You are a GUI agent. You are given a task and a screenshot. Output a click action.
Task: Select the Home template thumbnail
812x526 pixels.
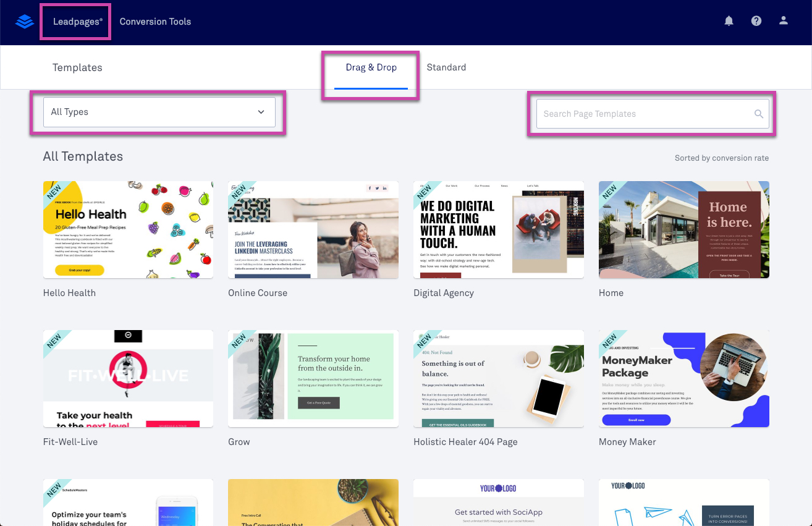pyautogui.click(x=684, y=229)
